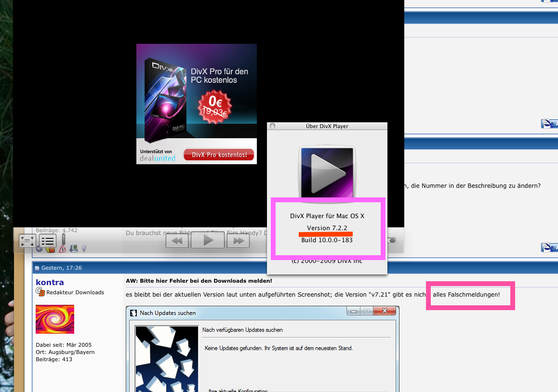Select 'Ort: Augsburg/Bayern' text
The height and width of the screenshot is (392, 558).
[x=65, y=352]
